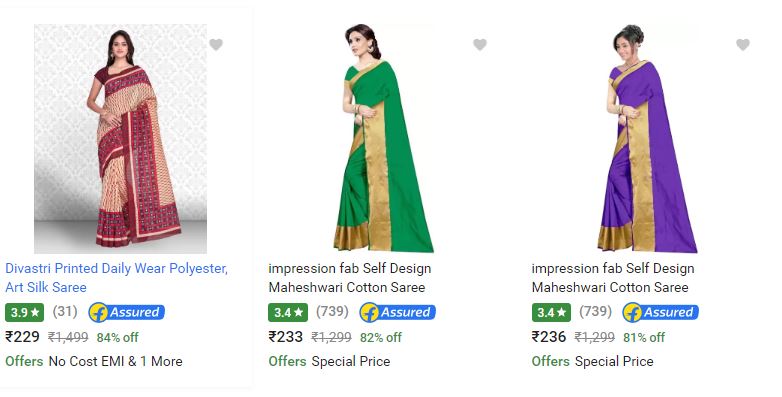Click Special Price offer under ₹233 saree
The width and height of the screenshot is (782, 397).
pyautogui.click(x=351, y=361)
